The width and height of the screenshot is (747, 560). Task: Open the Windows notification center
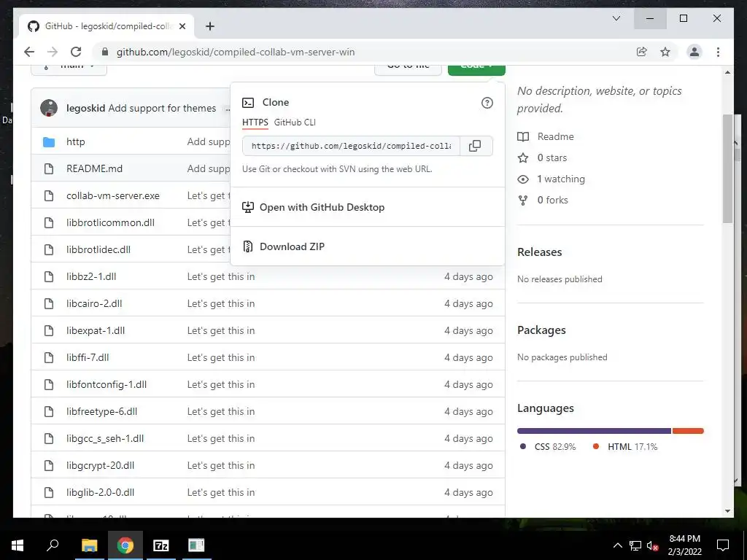(x=723, y=545)
